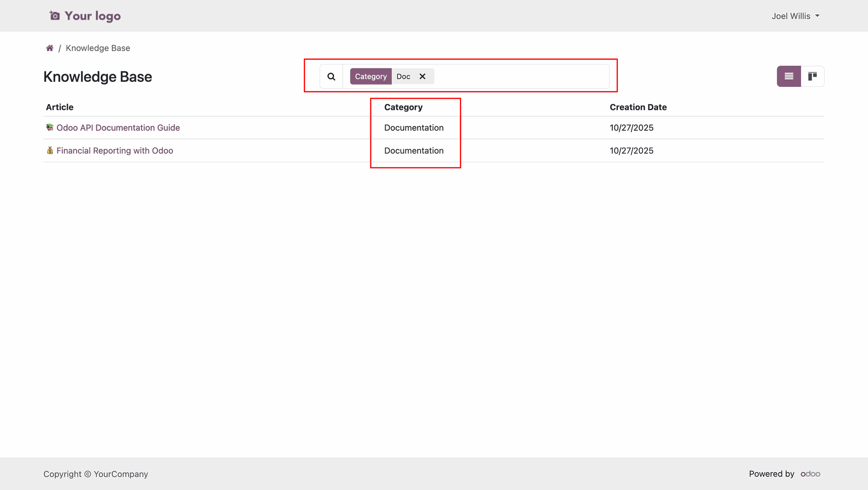The image size is (868, 490).
Task: Click the Knowledge Base breadcrumb item
Action: [98, 48]
